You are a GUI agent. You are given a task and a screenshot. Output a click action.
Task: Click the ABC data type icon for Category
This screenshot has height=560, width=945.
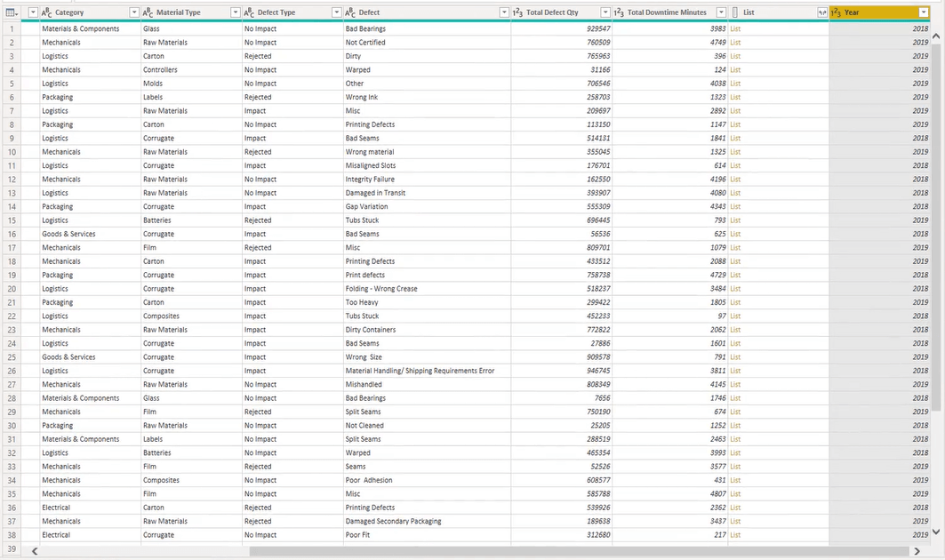(x=46, y=12)
